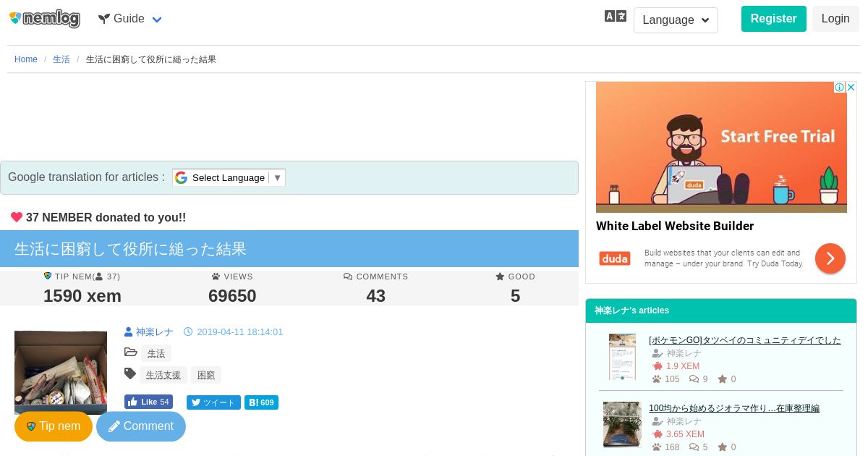Screen dimensions: 868x456
Task: Click the clock icon beside timestamp
Action: [x=188, y=332]
